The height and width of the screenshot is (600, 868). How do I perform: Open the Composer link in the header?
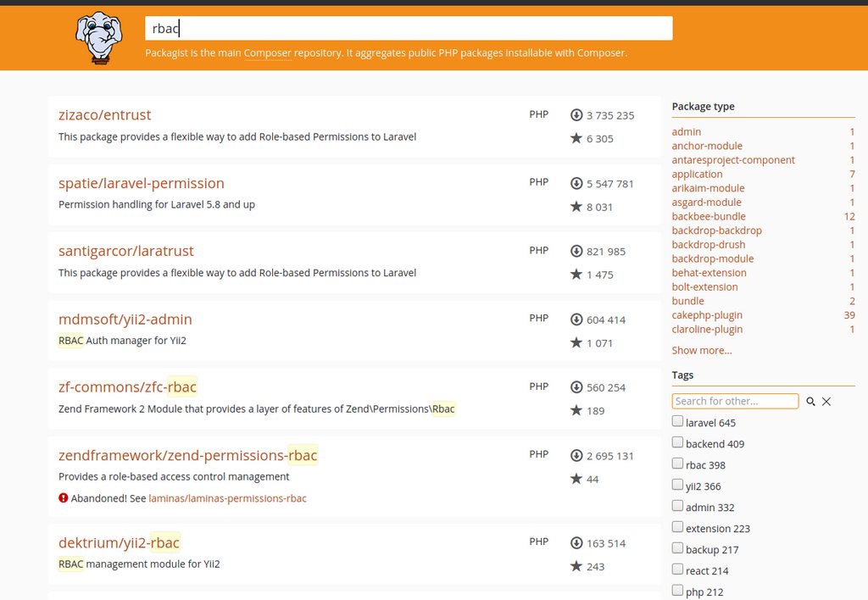coord(267,53)
